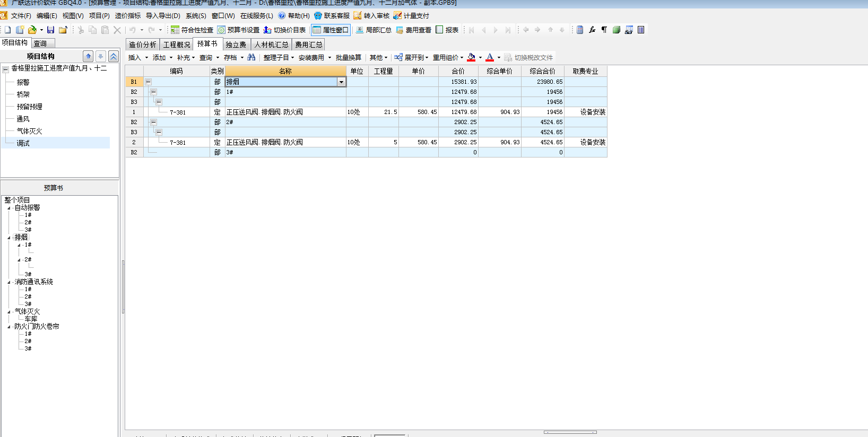
Task: Click the Redo arrow icon
Action: coord(151,30)
